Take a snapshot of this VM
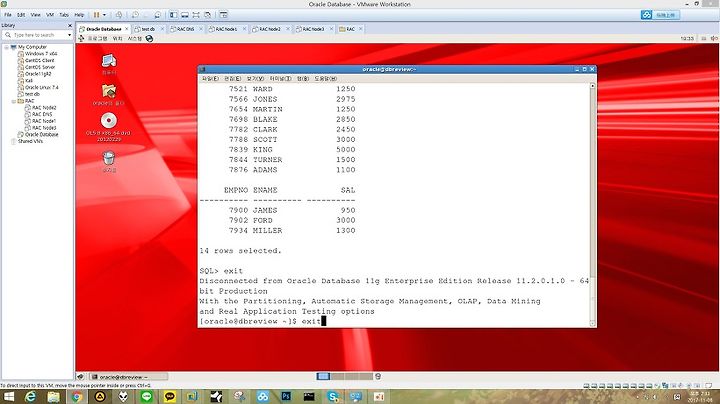Image resolution: width=720 pixels, height=404 pixels. pos(135,15)
